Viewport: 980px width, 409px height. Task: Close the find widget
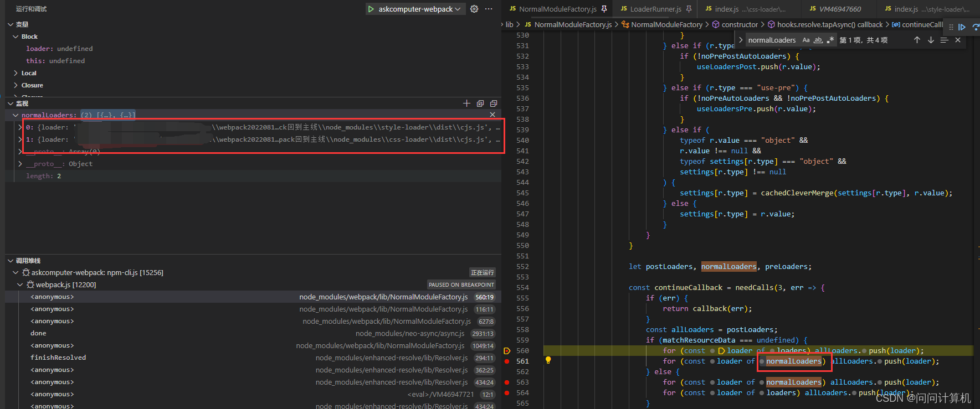click(x=958, y=40)
